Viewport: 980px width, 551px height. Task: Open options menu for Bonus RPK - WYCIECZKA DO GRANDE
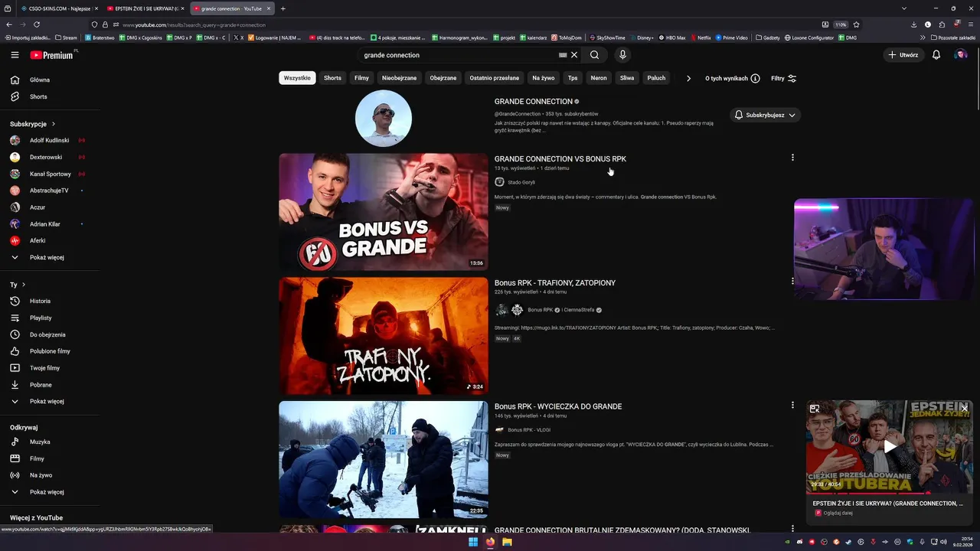(x=792, y=405)
